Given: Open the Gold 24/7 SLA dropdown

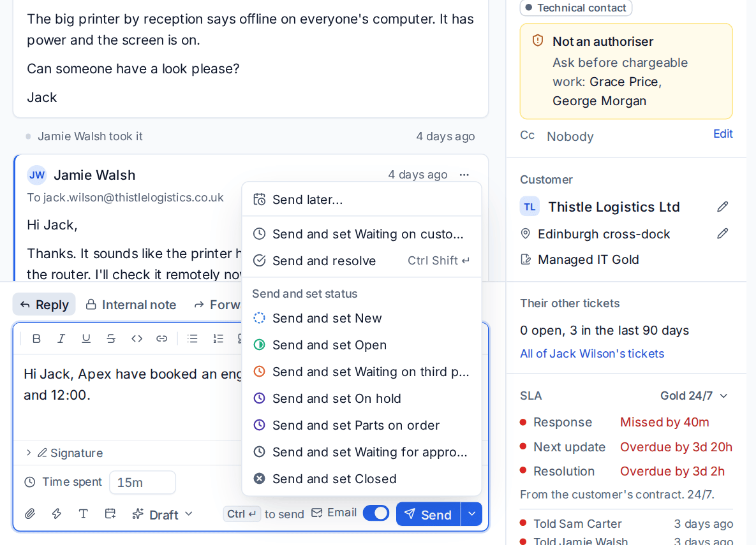Looking at the screenshot, I should [693, 396].
